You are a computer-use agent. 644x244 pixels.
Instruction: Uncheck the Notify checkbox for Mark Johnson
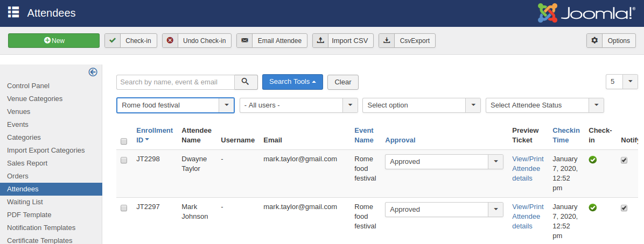point(624,208)
